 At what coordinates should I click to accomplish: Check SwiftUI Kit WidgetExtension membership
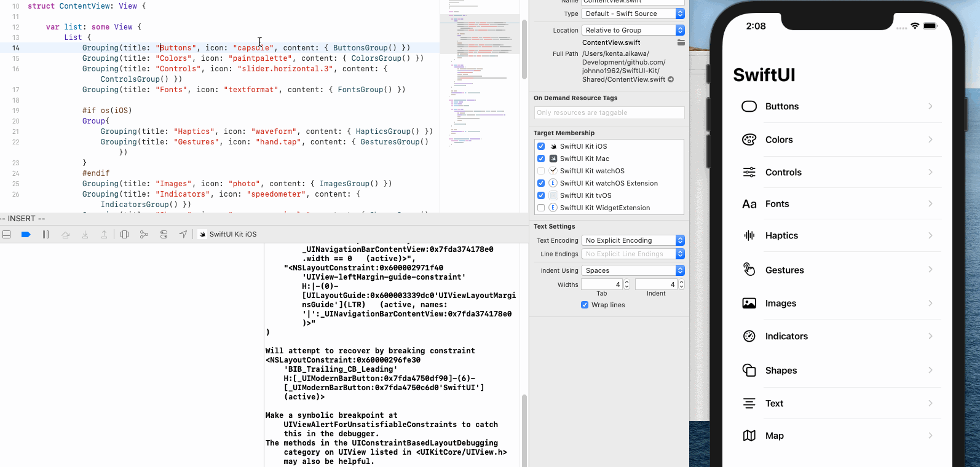pyautogui.click(x=541, y=208)
